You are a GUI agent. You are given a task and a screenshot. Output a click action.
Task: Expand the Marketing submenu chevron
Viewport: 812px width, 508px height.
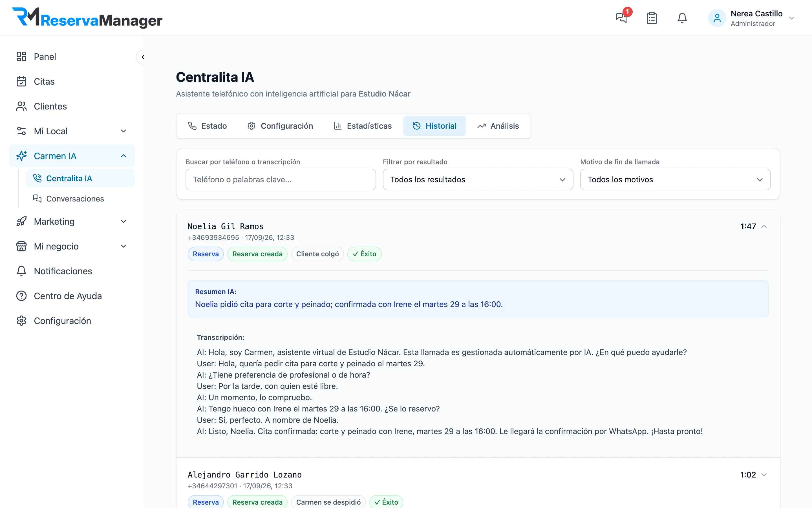coord(123,222)
